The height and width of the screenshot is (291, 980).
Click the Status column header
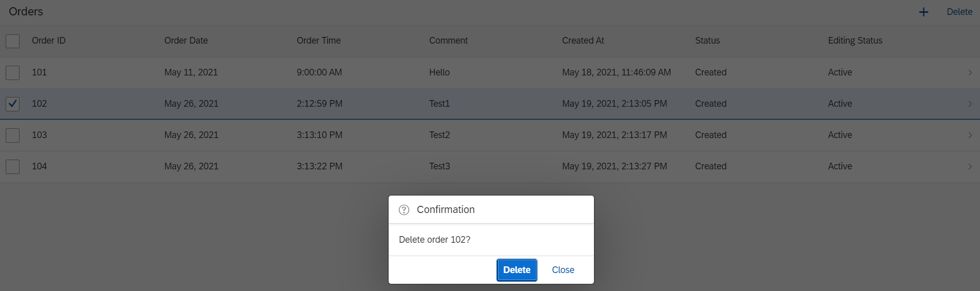coord(707,41)
